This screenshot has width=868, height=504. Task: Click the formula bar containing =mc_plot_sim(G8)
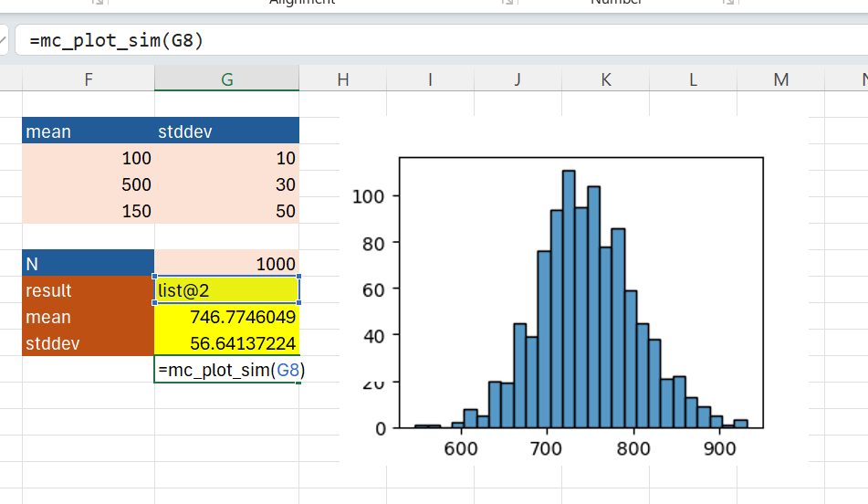coord(441,40)
